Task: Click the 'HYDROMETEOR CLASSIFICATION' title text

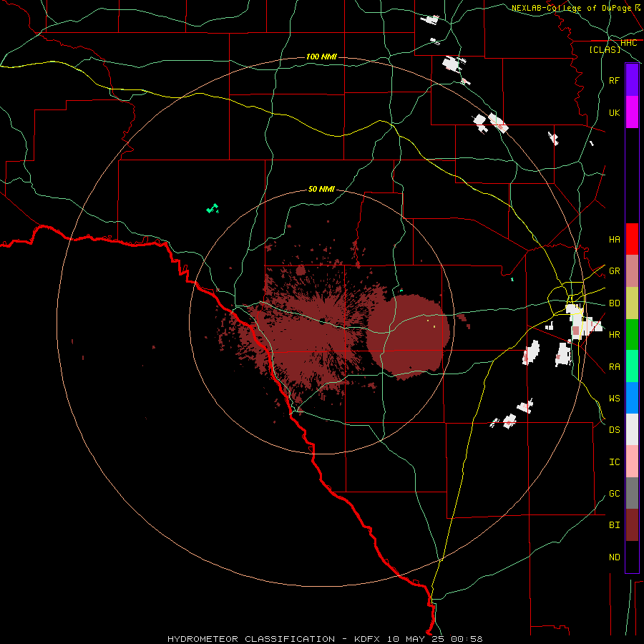Action: (x=251, y=639)
